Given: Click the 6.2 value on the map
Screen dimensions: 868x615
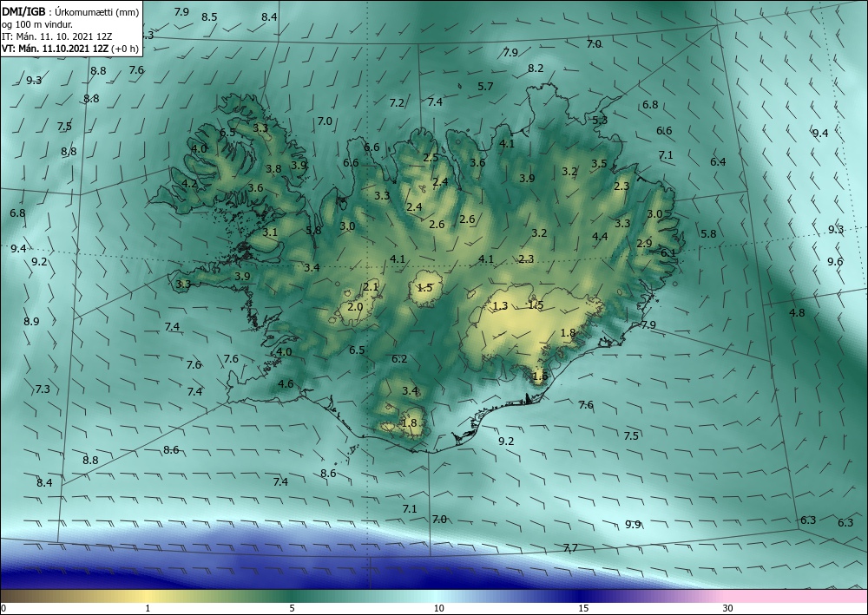Looking at the screenshot, I should tap(399, 359).
